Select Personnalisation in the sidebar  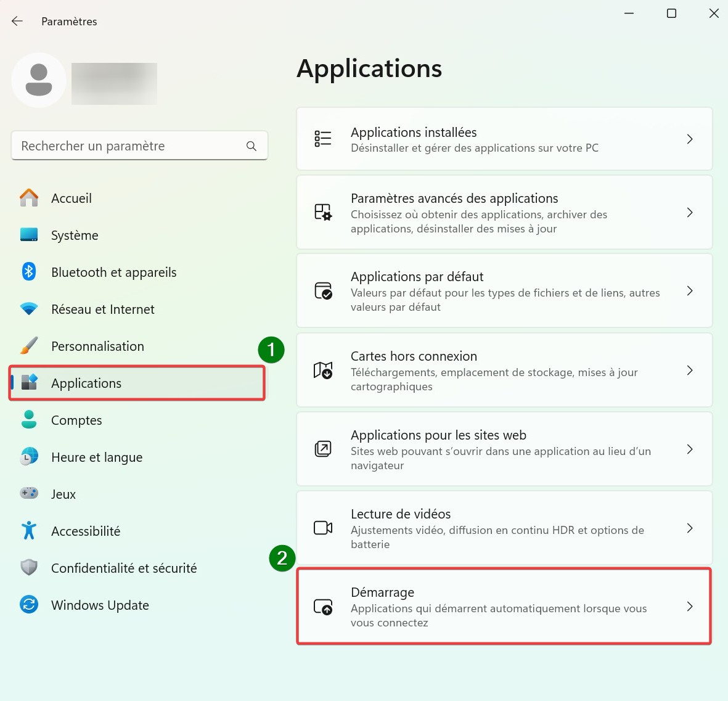click(x=139, y=346)
